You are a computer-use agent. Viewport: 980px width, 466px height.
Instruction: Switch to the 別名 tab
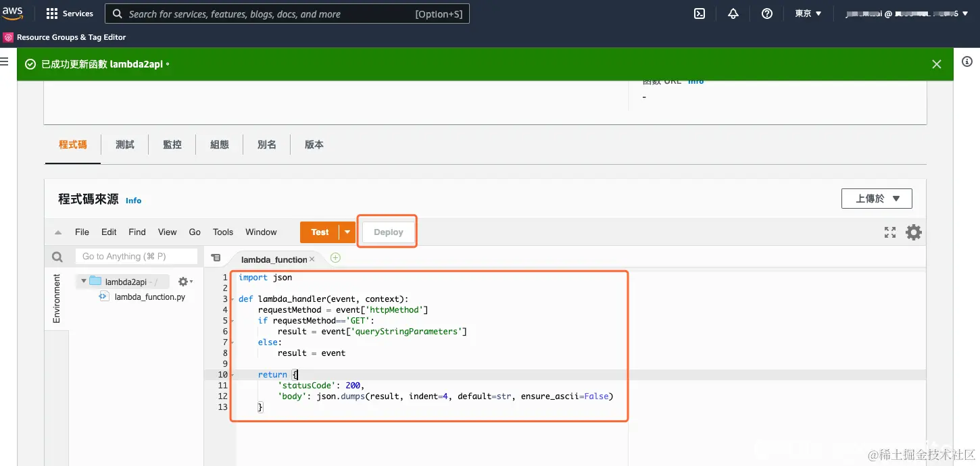click(267, 145)
